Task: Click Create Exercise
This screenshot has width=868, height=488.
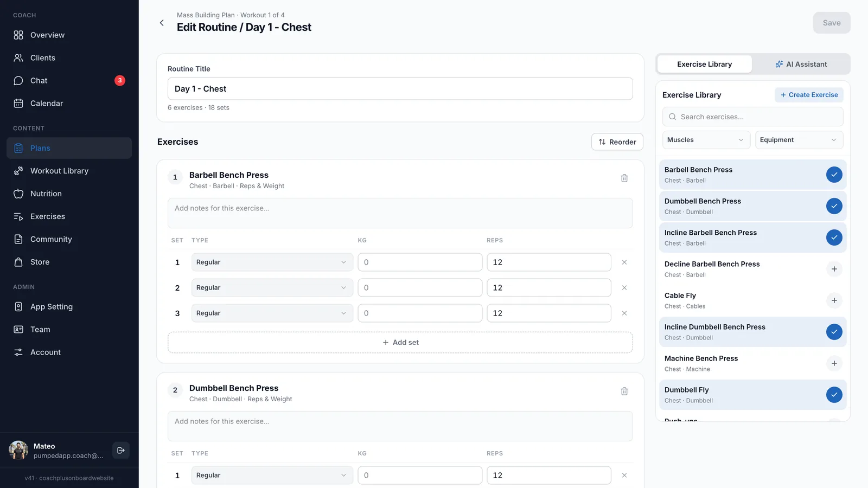Action: click(x=809, y=95)
